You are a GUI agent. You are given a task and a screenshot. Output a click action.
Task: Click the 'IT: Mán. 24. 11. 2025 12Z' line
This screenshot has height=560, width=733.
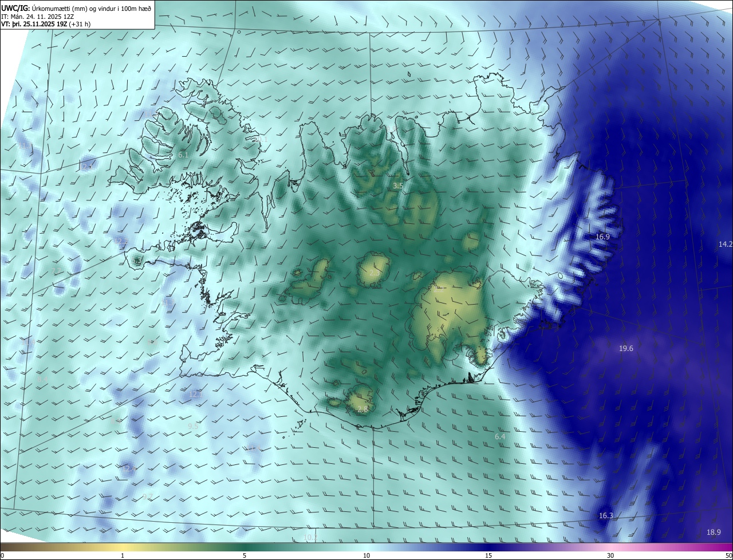coord(37,16)
